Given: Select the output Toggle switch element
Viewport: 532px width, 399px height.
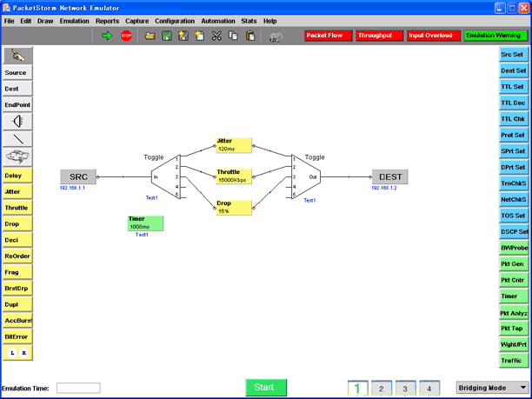Looking at the screenshot, I should click(x=305, y=176).
